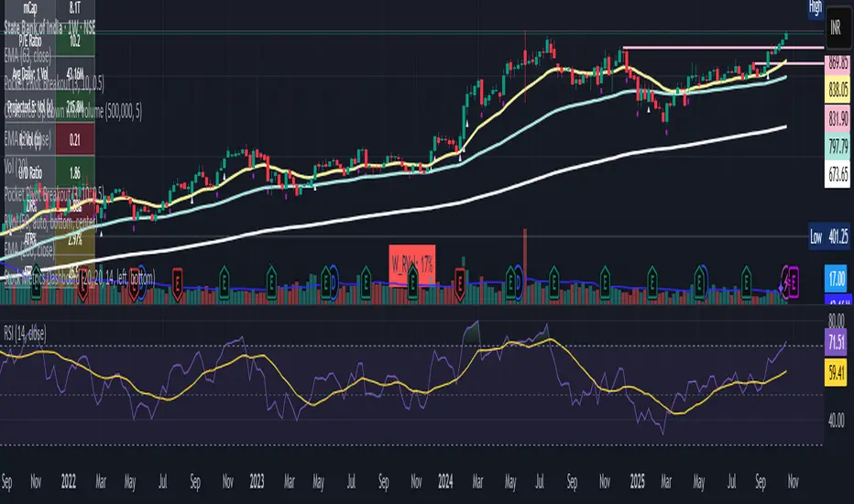Image resolution: width=854 pixels, height=504 pixels.
Task: Click the State Bank of India symbol legend
Action: point(49,27)
